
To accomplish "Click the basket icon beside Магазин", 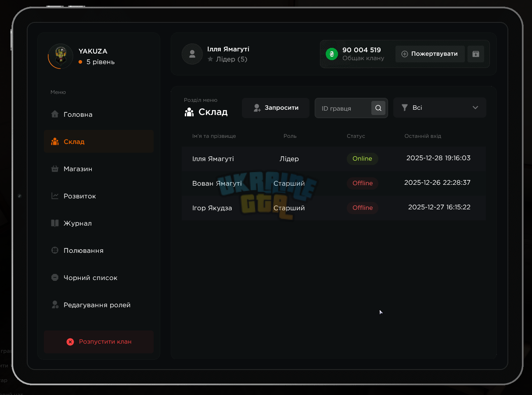I will 55,169.
